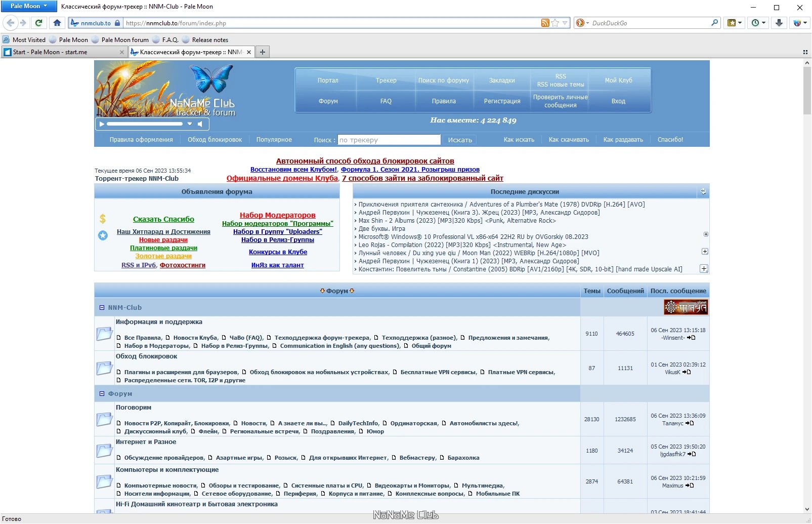Open the Pale Moon forum bookmark
Viewport: 812px width, 524px height.
coord(120,40)
